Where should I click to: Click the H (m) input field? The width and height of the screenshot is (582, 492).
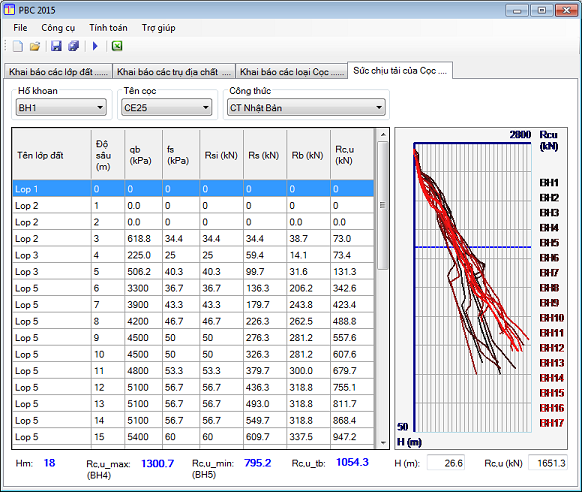tap(446, 463)
